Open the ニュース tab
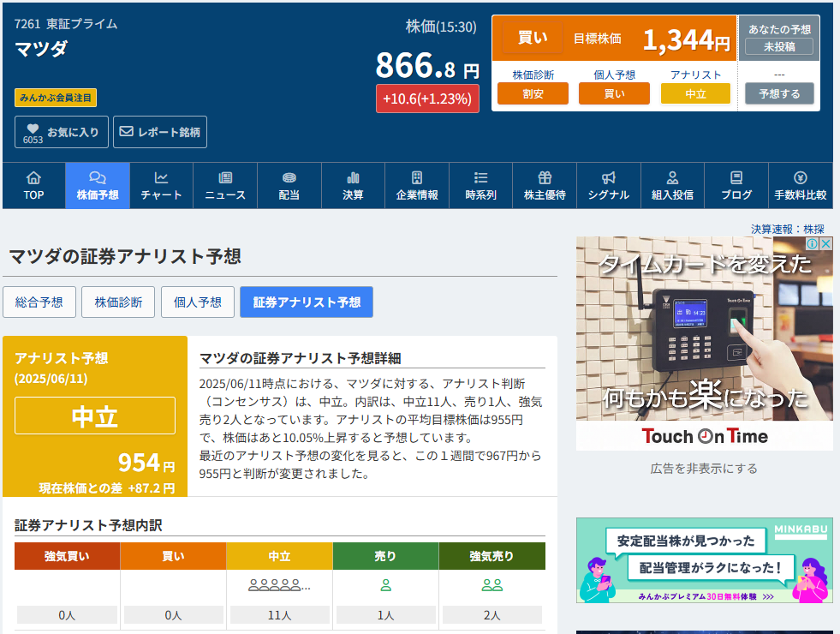 [x=225, y=185]
